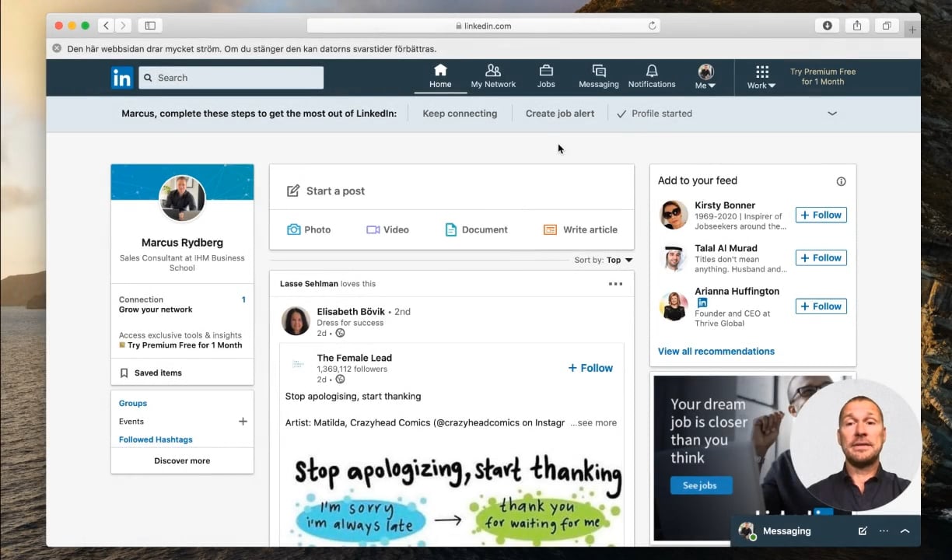Screen dimensions: 952x560
Task: Expand the Messaging panel chevron
Action: point(905,531)
